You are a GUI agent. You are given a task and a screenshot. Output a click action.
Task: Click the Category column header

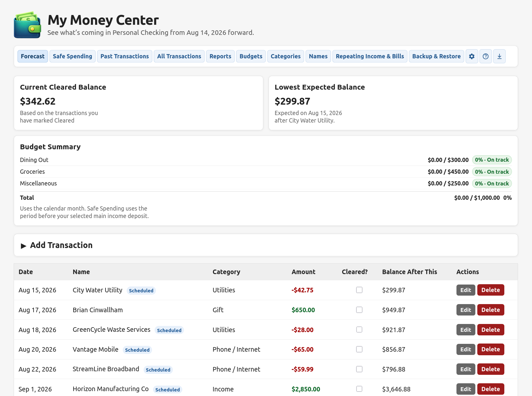227,272
